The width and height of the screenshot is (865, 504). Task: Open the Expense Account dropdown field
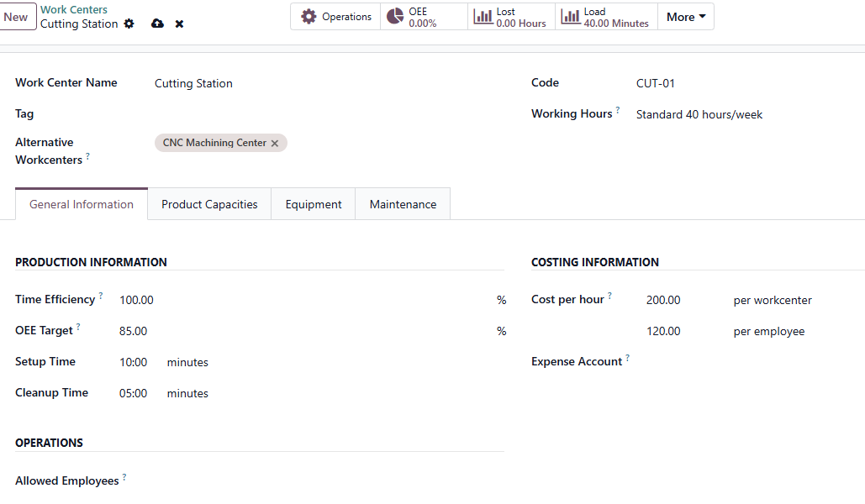point(740,362)
